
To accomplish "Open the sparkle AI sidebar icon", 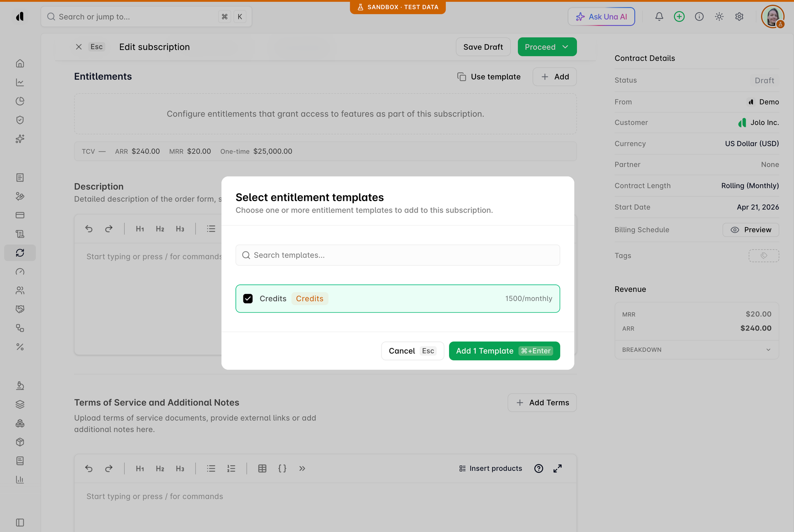I will [20, 139].
